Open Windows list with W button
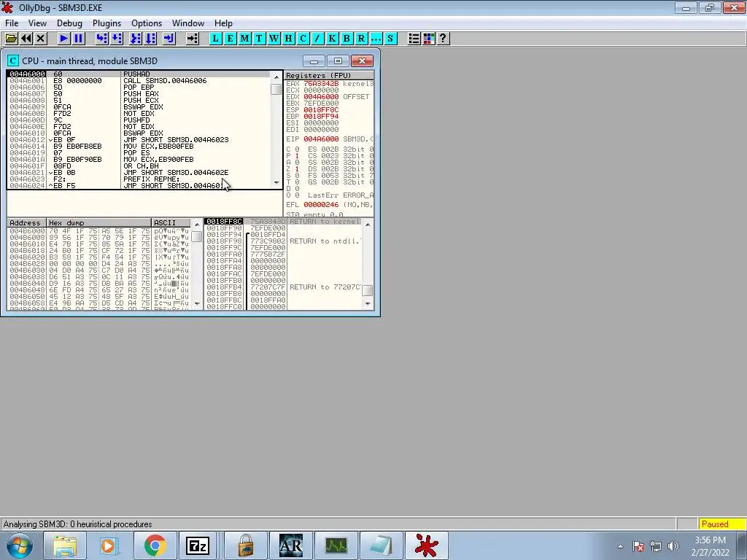Image resolution: width=747 pixels, height=560 pixels. (x=274, y=39)
